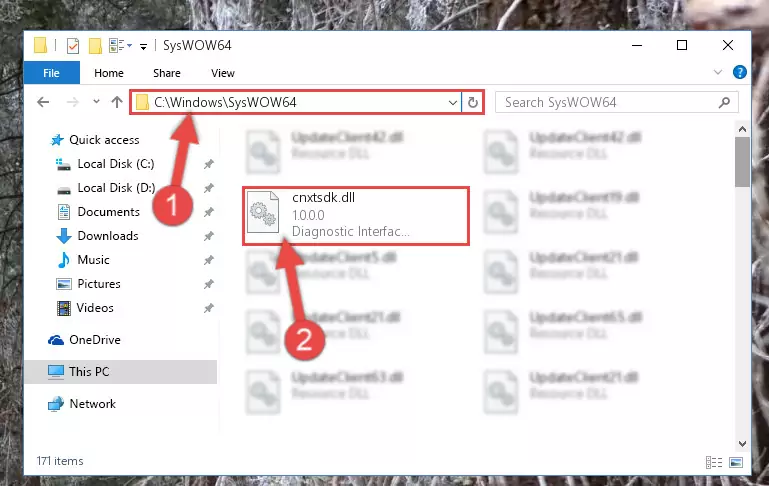The image size is (769, 486).
Task: Open Help with the question mark icon
Action: pyautogui.click(x=740, y=72)
